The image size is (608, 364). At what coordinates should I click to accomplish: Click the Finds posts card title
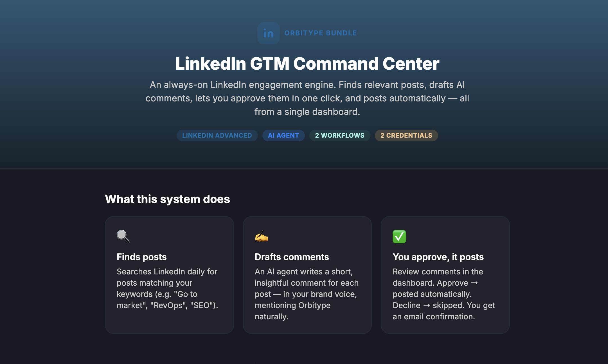point(142,257)
